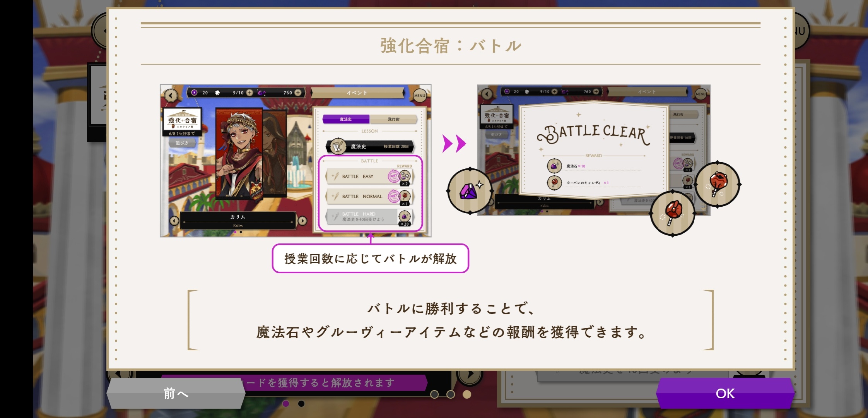The width and height of the screenshot is (868, 418).
Task: Click the BATTLE CLEAR result screenshot
Action: point(594,150)
